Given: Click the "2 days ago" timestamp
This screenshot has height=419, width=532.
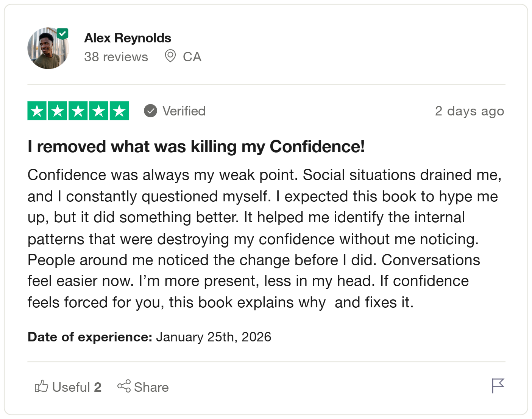Looking at the screenshot, I should point(470,111).
